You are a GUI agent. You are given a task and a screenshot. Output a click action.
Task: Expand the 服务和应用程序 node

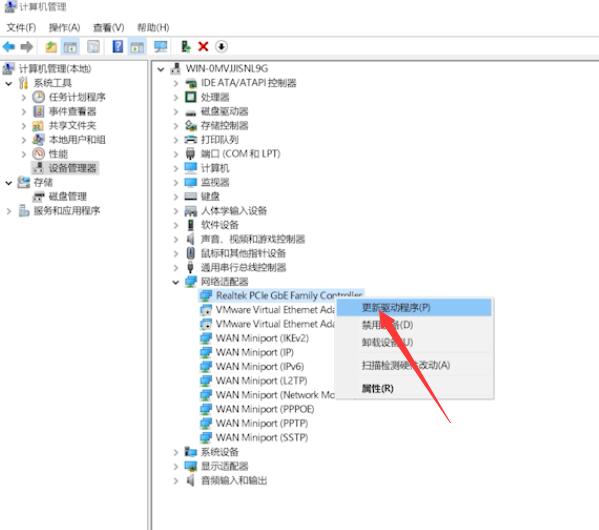click(8, 211)
